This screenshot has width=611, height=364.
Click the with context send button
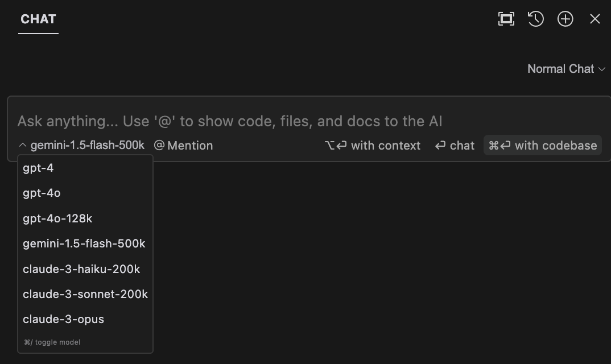coord(373,146)
